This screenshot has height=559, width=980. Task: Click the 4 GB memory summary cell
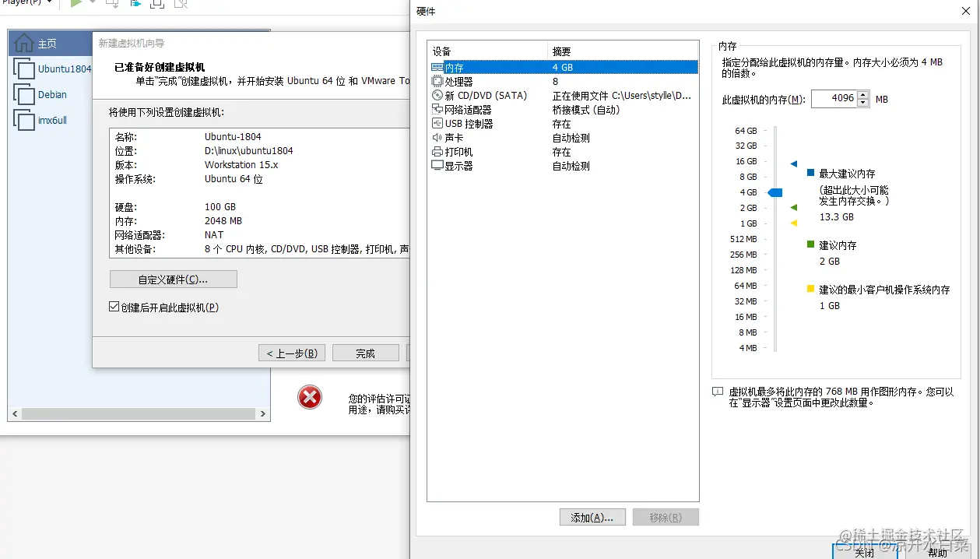(563, 68)
